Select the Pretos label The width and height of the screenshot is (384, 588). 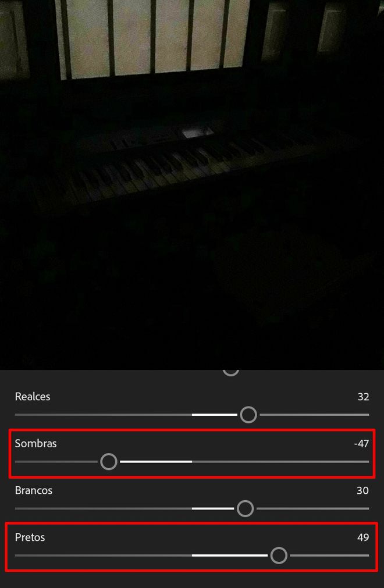30,537
